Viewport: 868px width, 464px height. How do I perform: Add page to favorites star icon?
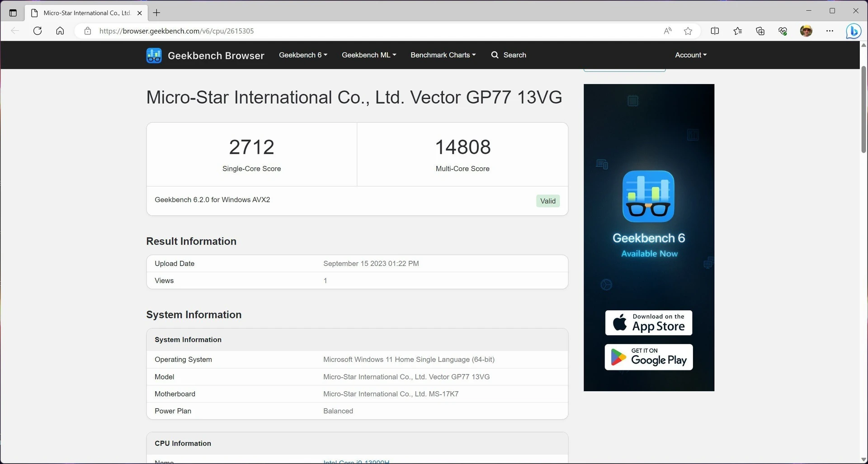tap(688, 31)
